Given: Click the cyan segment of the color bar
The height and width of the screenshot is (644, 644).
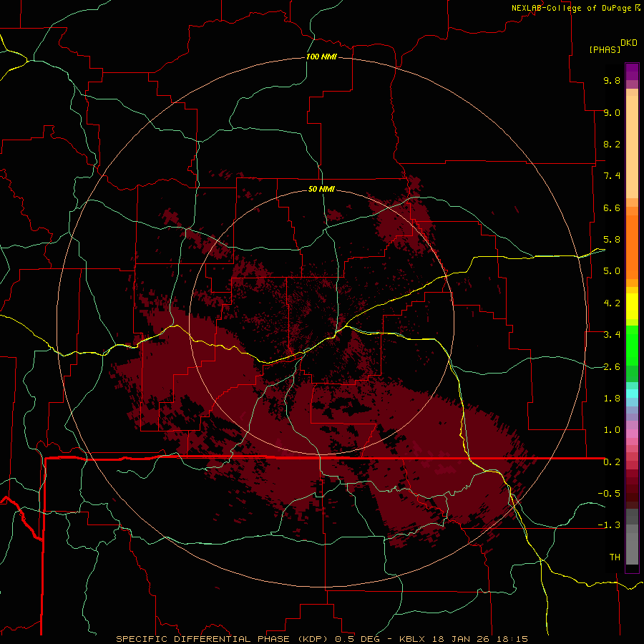Looking at the screenshot, I should 632,394.
